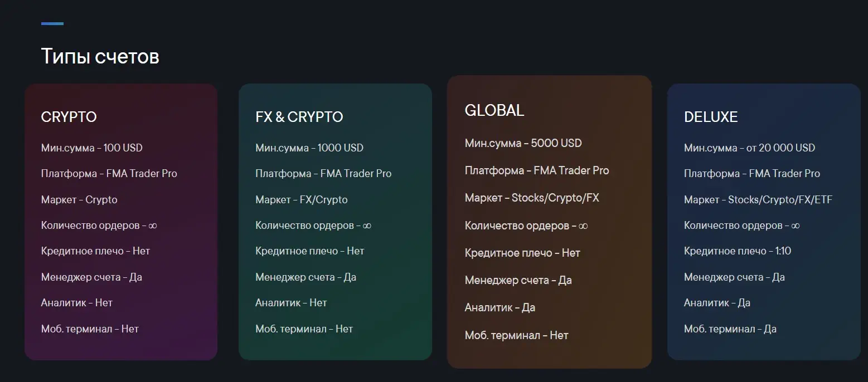Select the Маркет – FX/Crypto line
This screenshot has height=382, width=868.
tap(302, 199)
